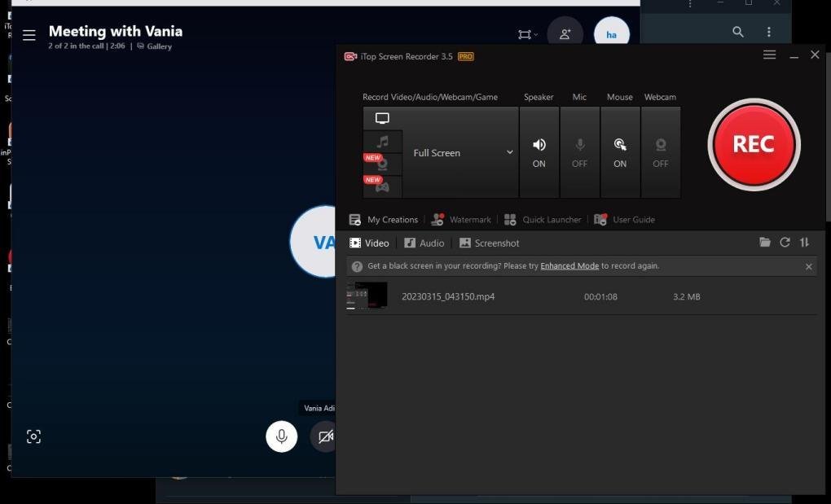
Task: Enable the Mic recording toggle
Action: (579, 152)
